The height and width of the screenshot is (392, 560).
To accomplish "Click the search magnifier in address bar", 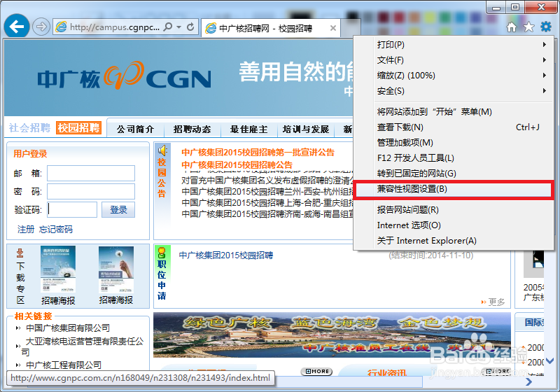I will pyautogui.click(x=167, y=27).
